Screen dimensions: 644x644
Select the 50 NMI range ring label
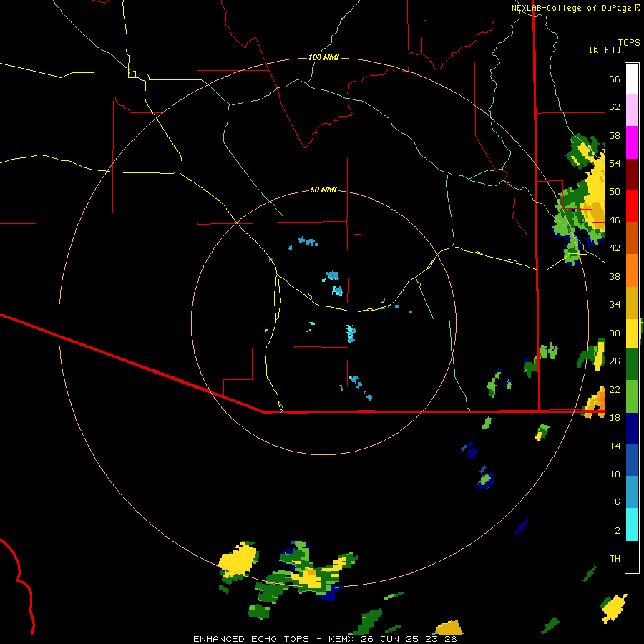(323, 190)
